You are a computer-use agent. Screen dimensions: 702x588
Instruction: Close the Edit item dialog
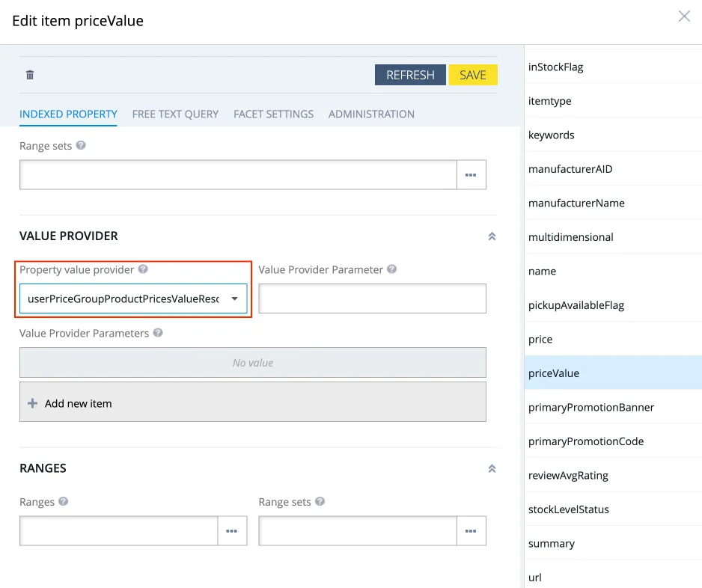pyautogui.click(x=684, y=16)
